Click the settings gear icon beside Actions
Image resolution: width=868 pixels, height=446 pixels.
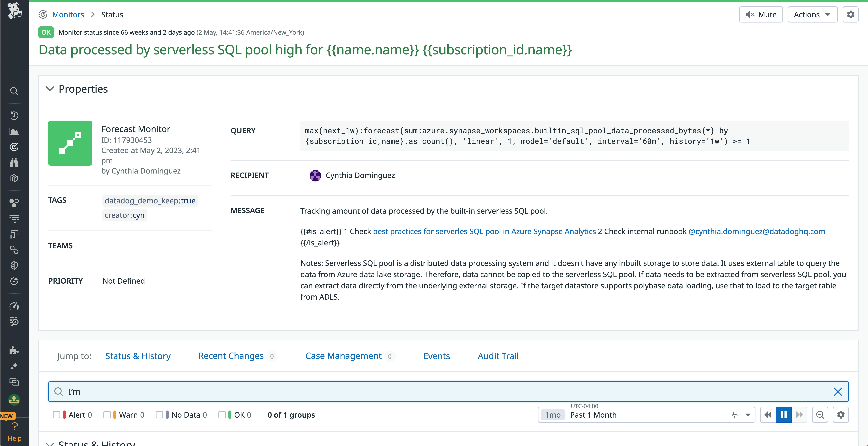click(851, 14)
